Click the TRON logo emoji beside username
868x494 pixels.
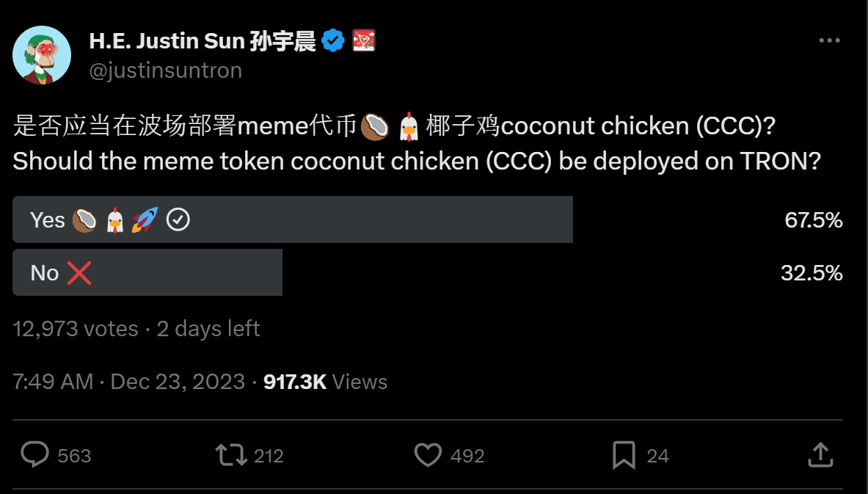coord(362,40)
